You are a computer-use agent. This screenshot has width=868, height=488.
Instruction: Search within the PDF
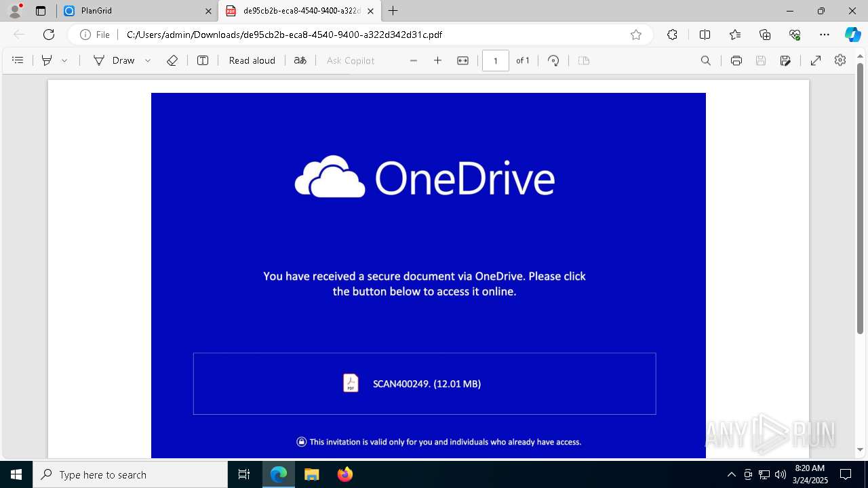[x=706, y=60]
